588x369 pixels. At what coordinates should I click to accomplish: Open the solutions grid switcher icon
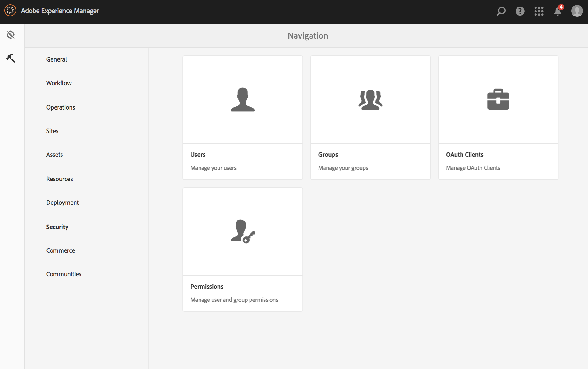coord(539,11)
